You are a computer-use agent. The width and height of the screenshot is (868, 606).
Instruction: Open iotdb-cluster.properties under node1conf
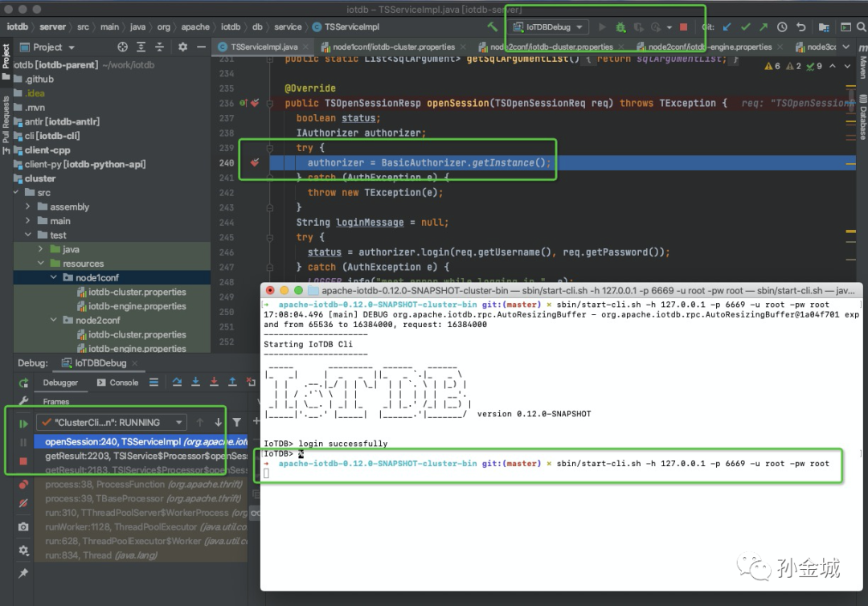pyautogui.click(x=137, y=292)
